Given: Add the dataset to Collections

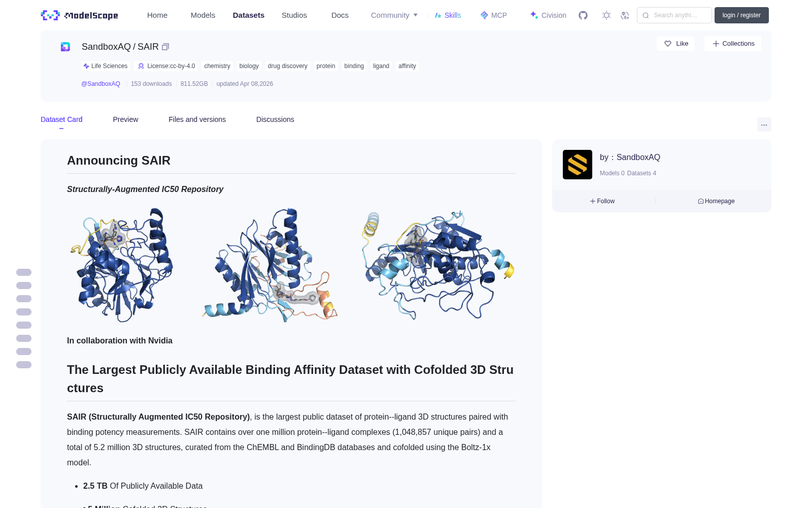Looking at the screenshot, I should (x=733, y=44).
